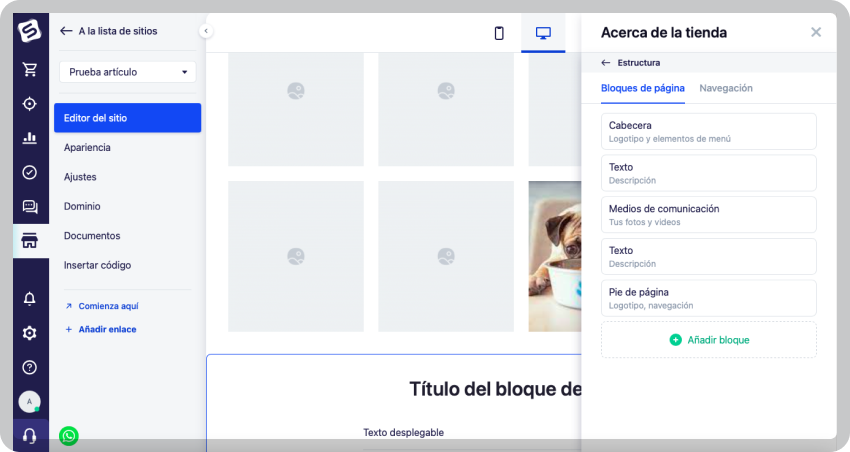The height and width of the screenshot is (452, 850).
Task: Open the Texto block above Medios de comunicación
Action: [x=709, y=173]
